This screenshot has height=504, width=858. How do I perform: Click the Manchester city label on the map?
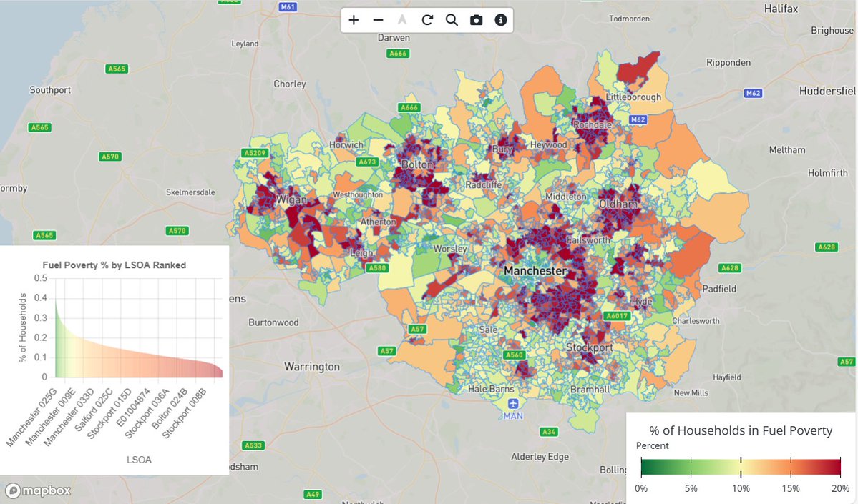click(534, 271)
